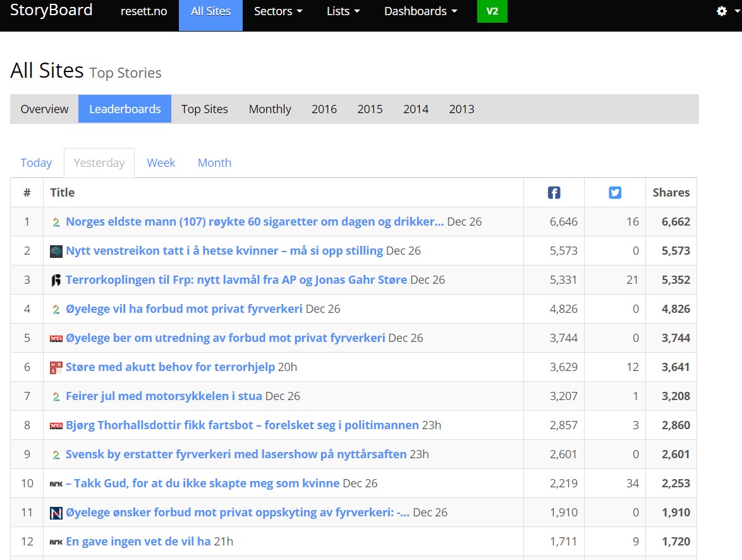Screen dimensions: 742x560
Task: Click the Twitter column header icon
Action: pyautogui.click(x=615, y=193)
